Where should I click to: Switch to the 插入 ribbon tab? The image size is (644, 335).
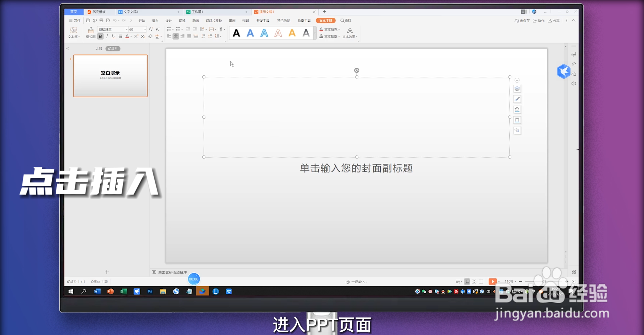point(155,20)
